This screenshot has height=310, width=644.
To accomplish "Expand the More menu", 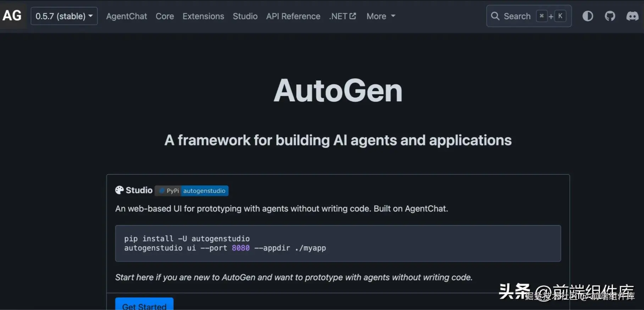I will 381,16.
